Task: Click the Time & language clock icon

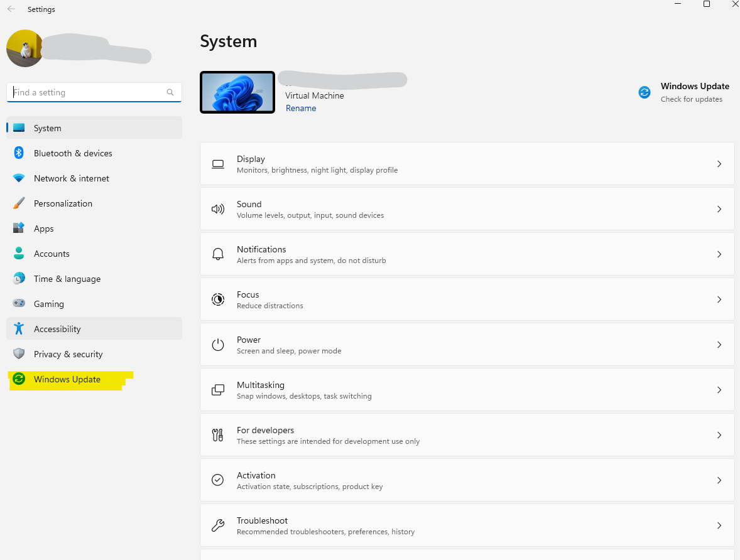Action: click(19, 278)
